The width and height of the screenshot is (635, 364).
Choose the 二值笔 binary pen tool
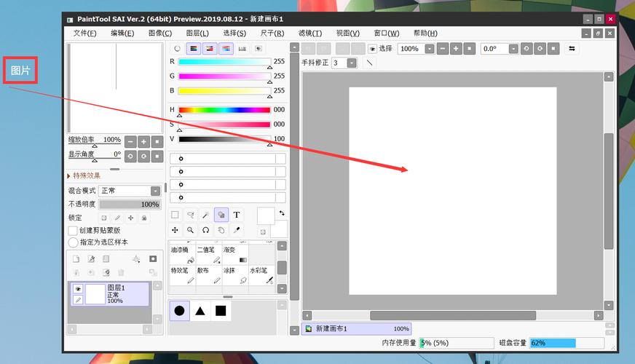(209, 255)
